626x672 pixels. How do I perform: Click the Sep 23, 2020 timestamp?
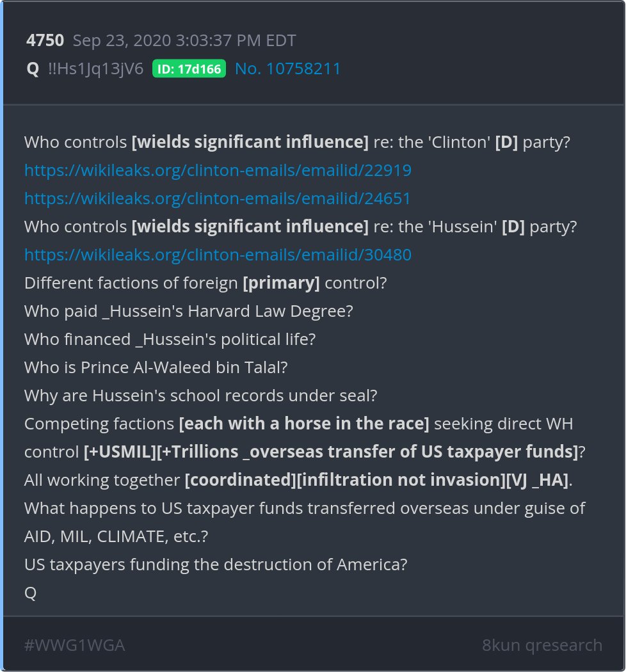(x=184, y=41)
